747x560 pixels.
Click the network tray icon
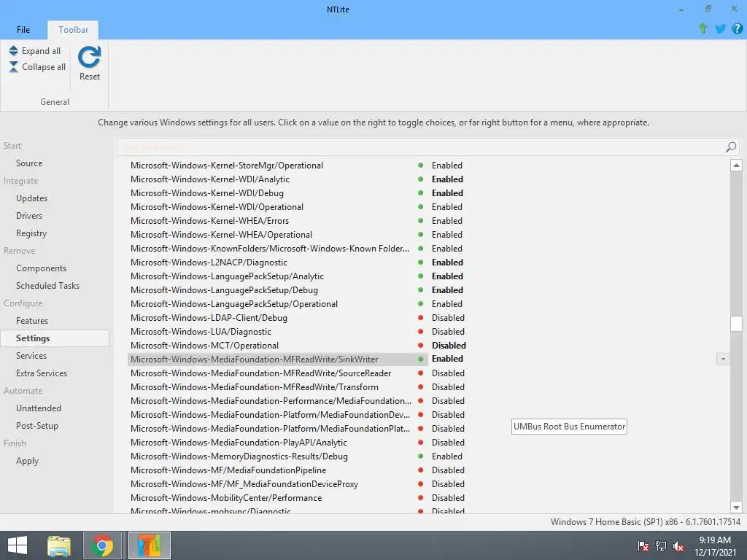pos(661,546)
